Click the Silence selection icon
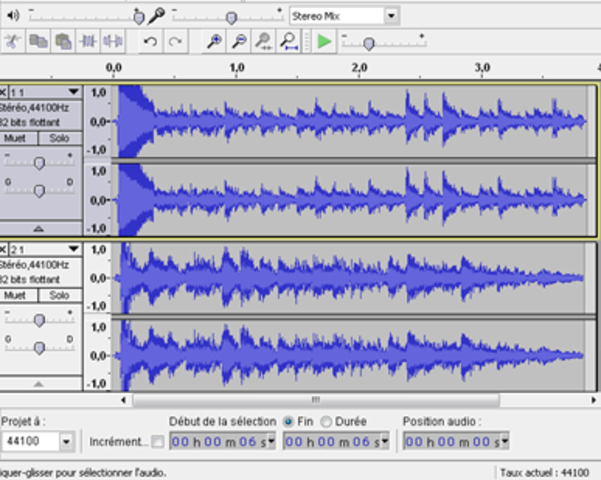 (x=113, y=41)
